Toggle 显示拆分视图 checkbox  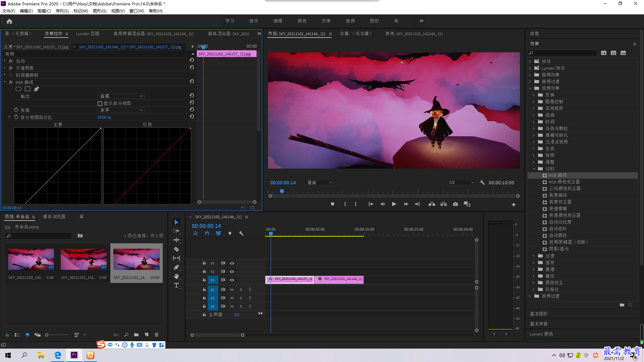100,103
